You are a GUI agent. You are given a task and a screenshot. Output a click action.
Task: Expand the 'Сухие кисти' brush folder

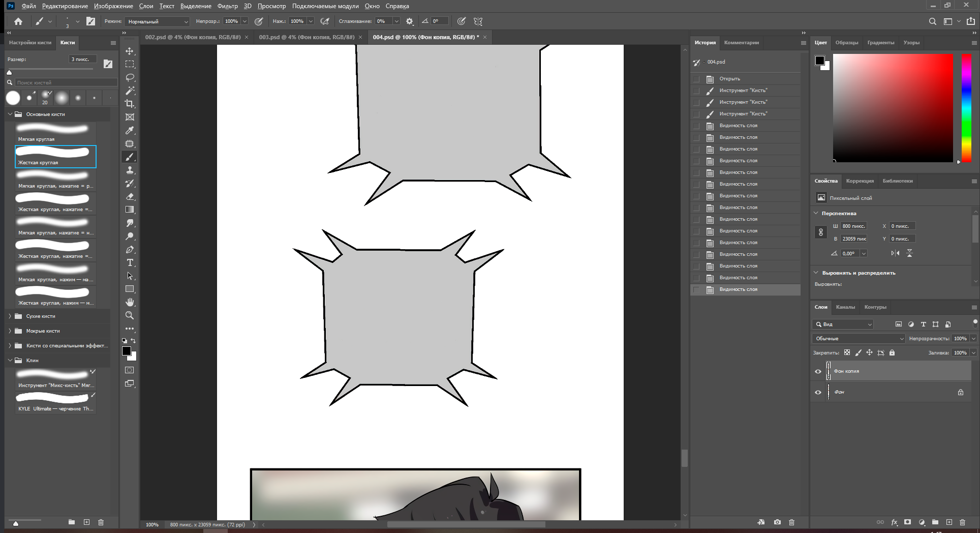(x=10, y=316)
